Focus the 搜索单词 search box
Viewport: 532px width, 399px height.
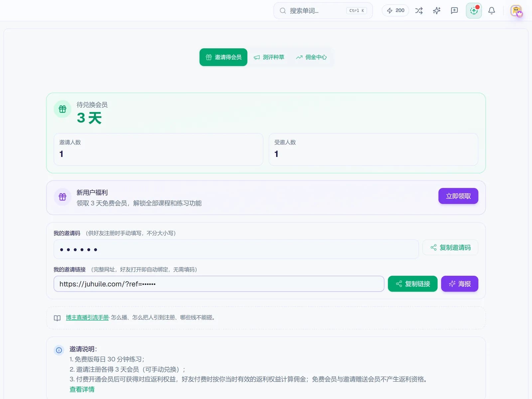(x=323, y=11)
